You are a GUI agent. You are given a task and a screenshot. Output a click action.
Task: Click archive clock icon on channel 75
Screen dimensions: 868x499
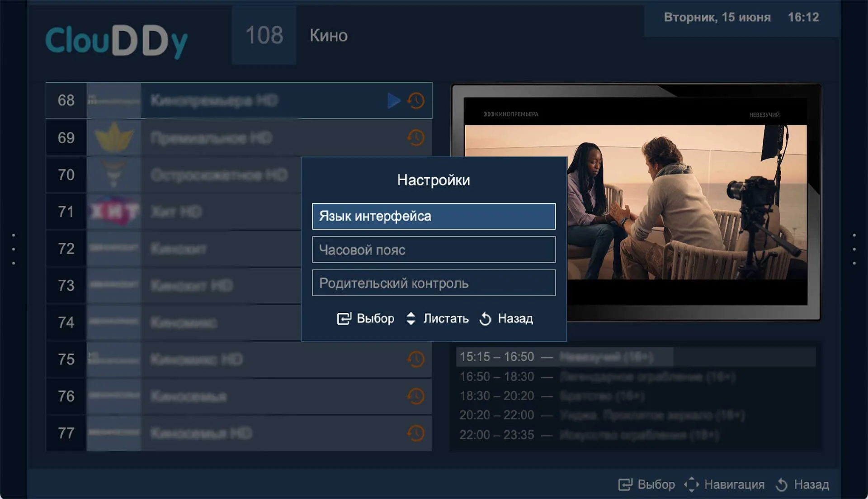click(x=416, y=359)
